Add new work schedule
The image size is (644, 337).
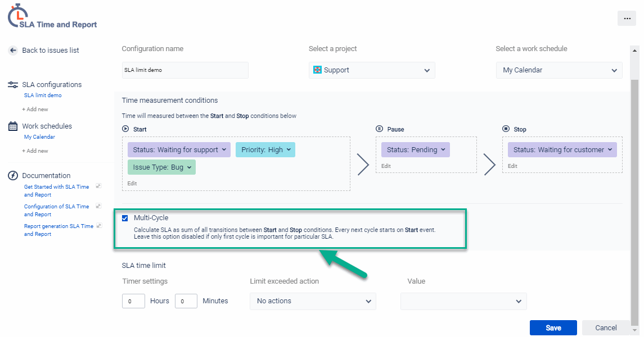35,151
